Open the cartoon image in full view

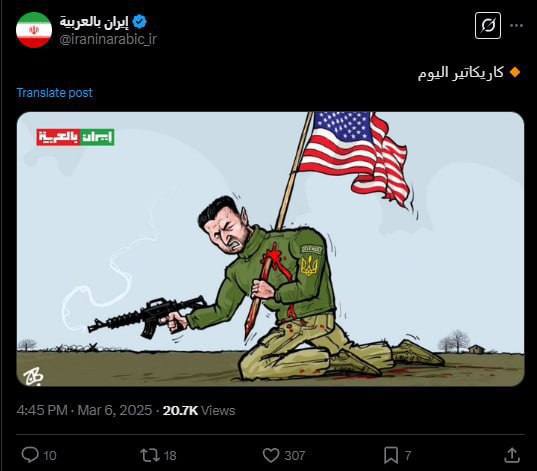pyautogui.click(x=270, y=249)
